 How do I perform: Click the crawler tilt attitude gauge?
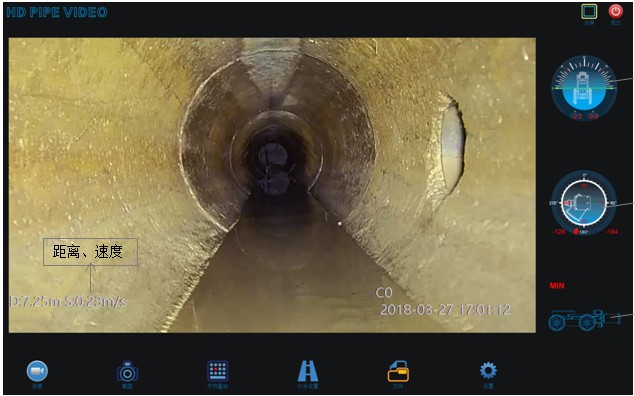[x=584, y=88]
